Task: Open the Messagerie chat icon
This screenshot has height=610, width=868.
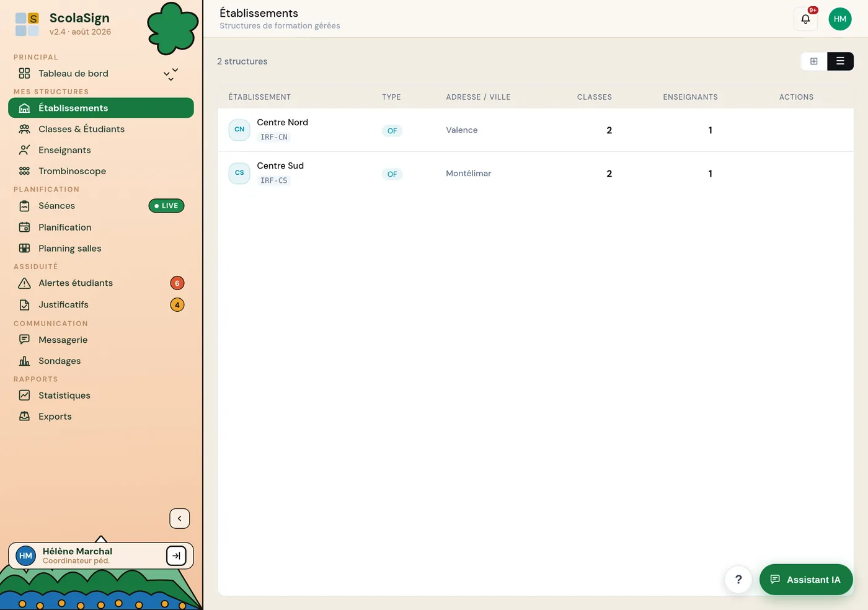Action: (24, 340)
